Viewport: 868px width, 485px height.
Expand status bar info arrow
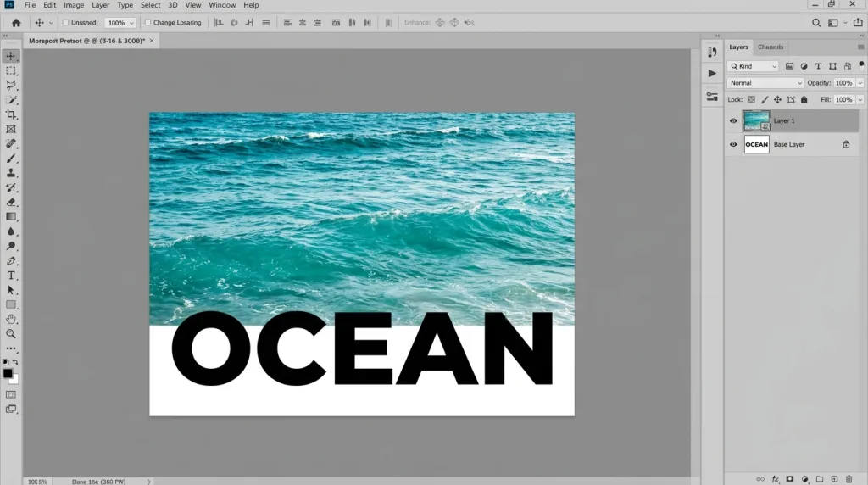pyautogui.click(x=149, y=482)
